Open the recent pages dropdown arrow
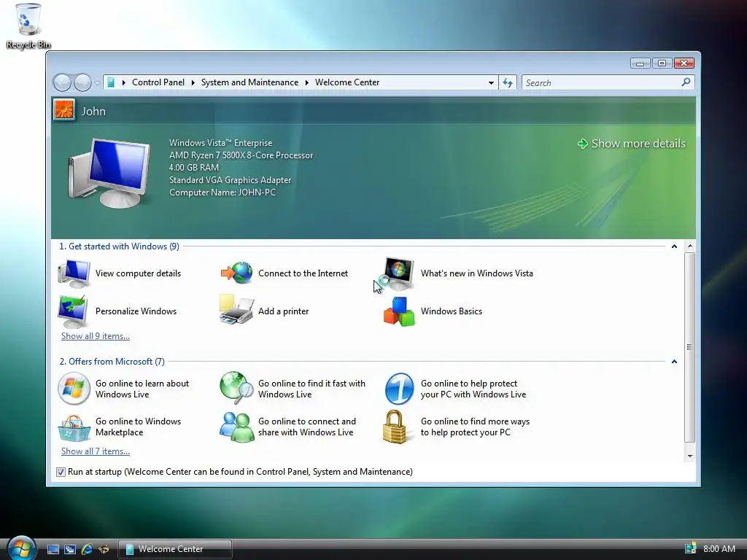Screen dimensions: 747x560 97,83
